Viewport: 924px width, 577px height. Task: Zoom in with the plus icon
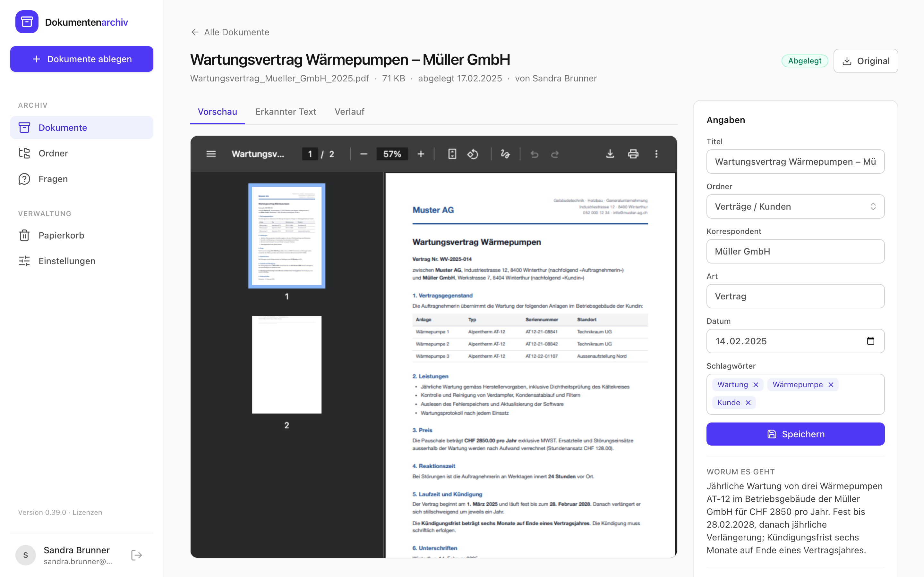421,154
